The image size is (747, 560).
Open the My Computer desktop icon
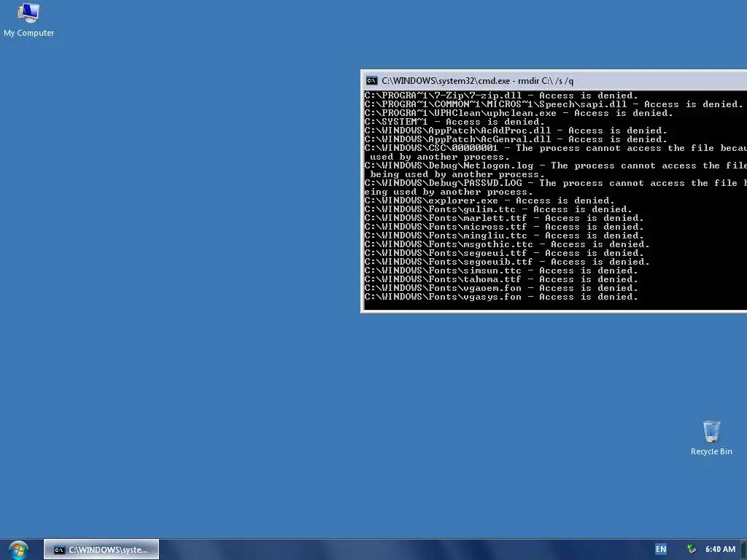click(x=28, y=20)
